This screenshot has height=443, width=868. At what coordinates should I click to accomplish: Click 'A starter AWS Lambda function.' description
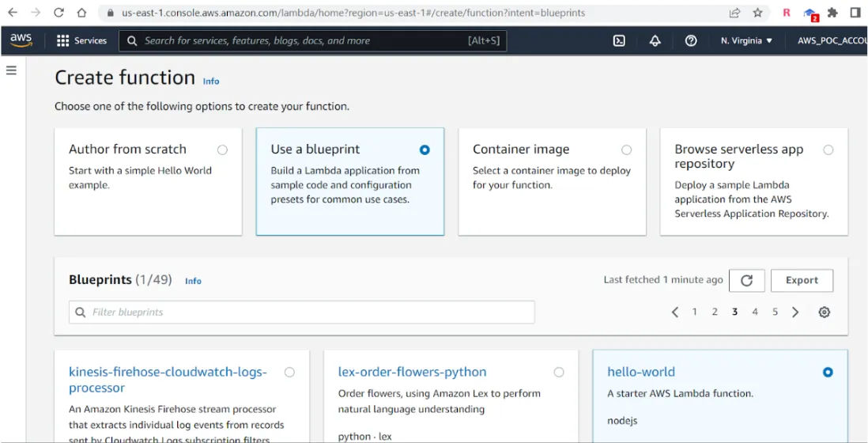pyautogui.click(x=681, y=394)
